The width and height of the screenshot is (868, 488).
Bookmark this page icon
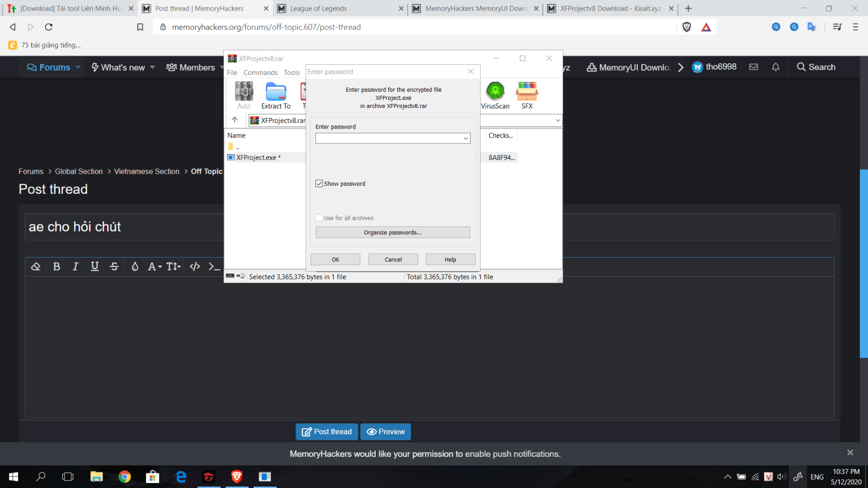pos(140,27)
